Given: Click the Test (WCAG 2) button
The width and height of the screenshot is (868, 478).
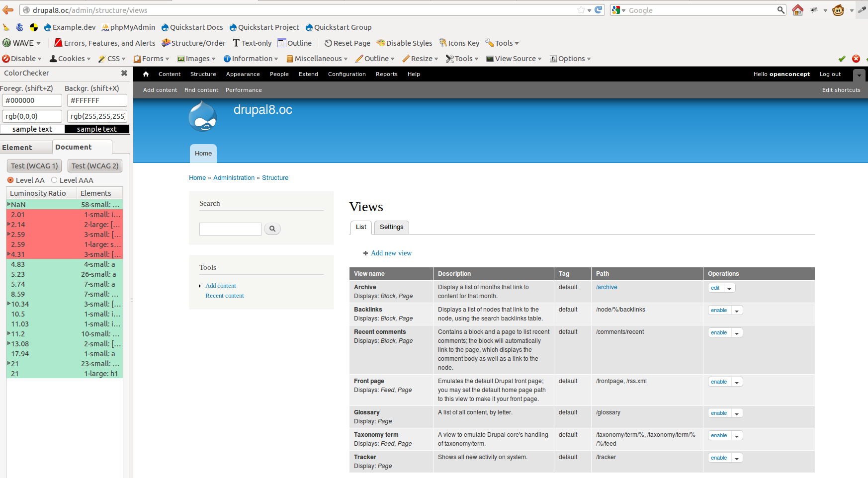Looking at the screenshot, I should click(95, 166).
